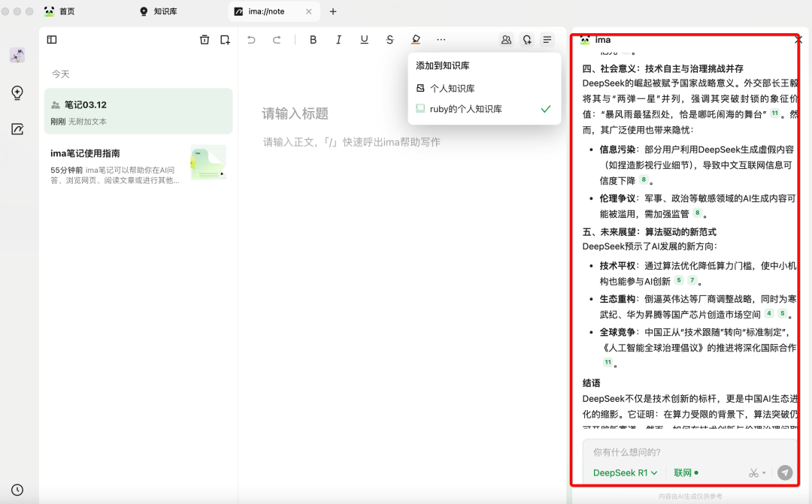Expand the arrow beside the scissors icon

pyautogui.click(x=764, y=473)
